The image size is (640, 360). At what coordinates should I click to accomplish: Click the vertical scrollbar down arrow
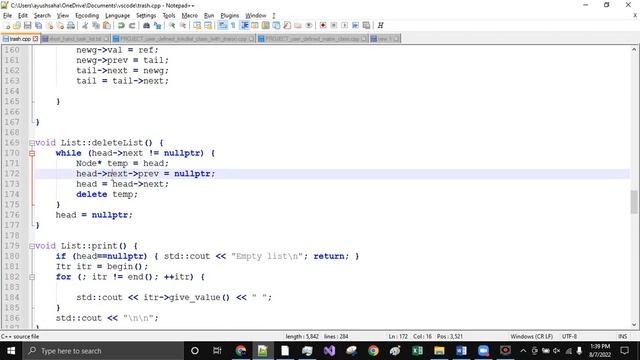[633, 325]
